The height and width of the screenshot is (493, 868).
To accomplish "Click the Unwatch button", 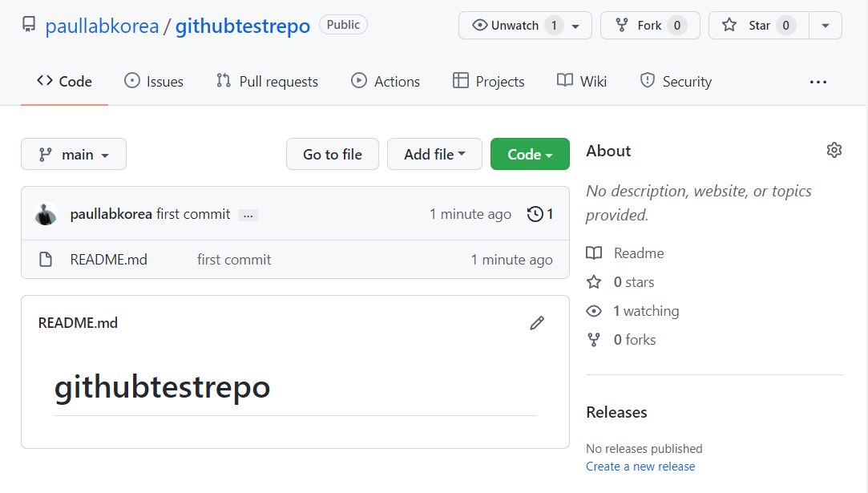I will click(x=525, y=26).
